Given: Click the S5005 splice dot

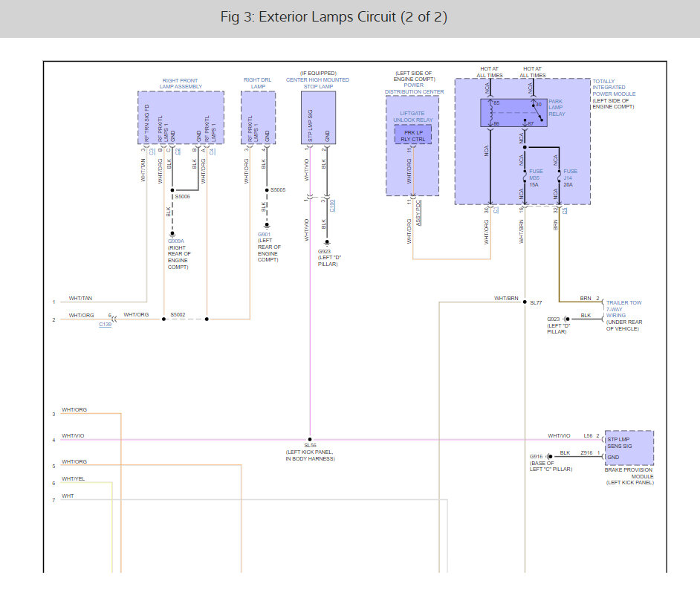Looking at the screenshot, I should (x=265, y=191).
